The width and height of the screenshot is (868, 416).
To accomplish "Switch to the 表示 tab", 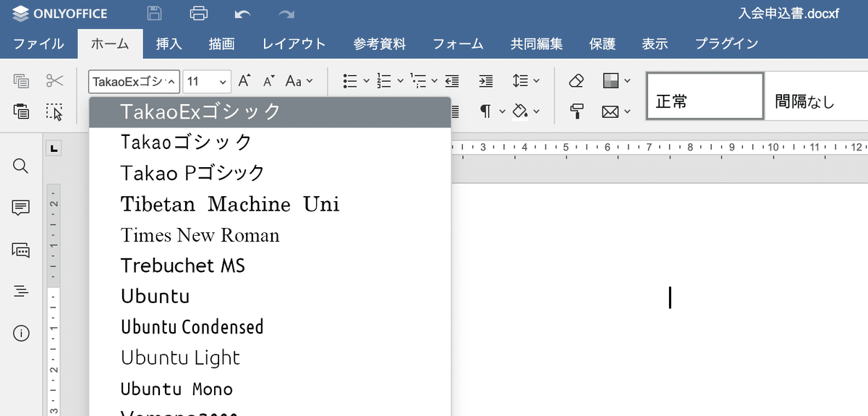I will pyautogui.click(x=655, y=43).
